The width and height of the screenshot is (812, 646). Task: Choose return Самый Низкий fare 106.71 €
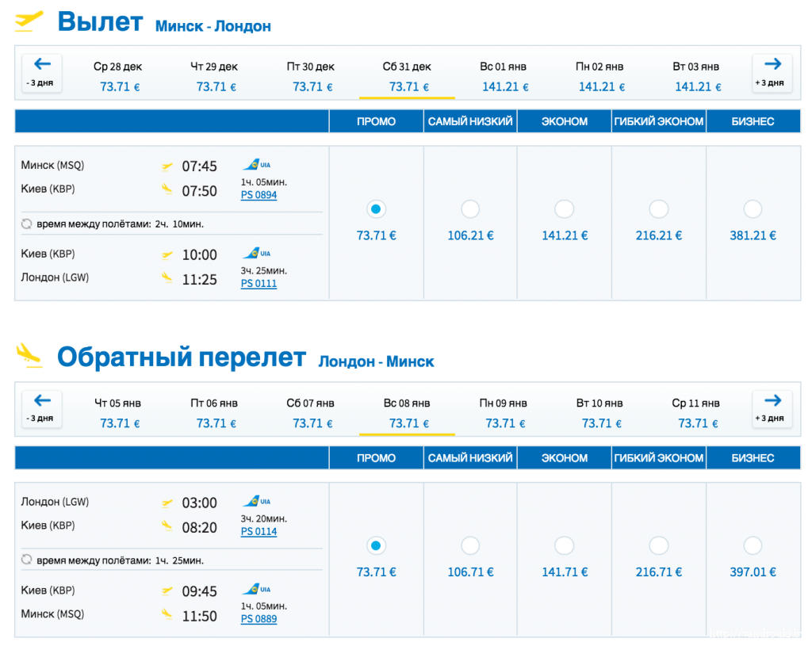[470, 545]
